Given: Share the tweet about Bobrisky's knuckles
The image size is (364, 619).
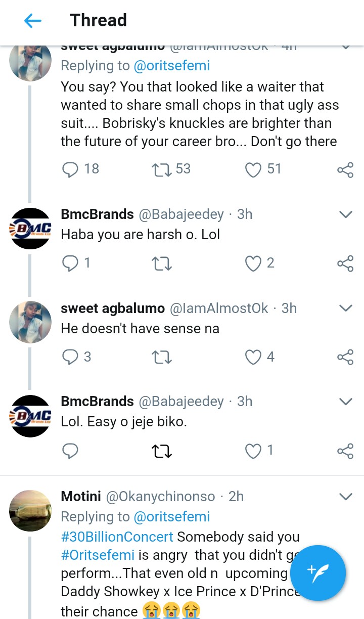Looking at the screenshot, I should tap(345, 170).
